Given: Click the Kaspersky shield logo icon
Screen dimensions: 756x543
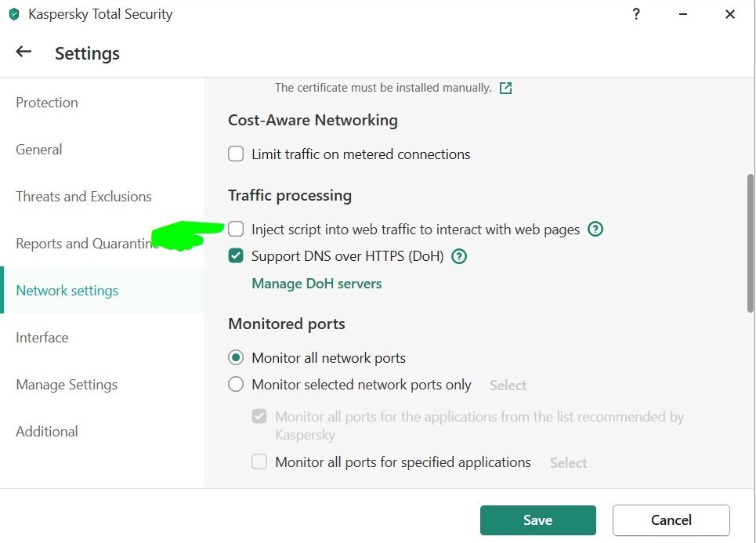Looking at the screenshot, I should click(13, 14).
